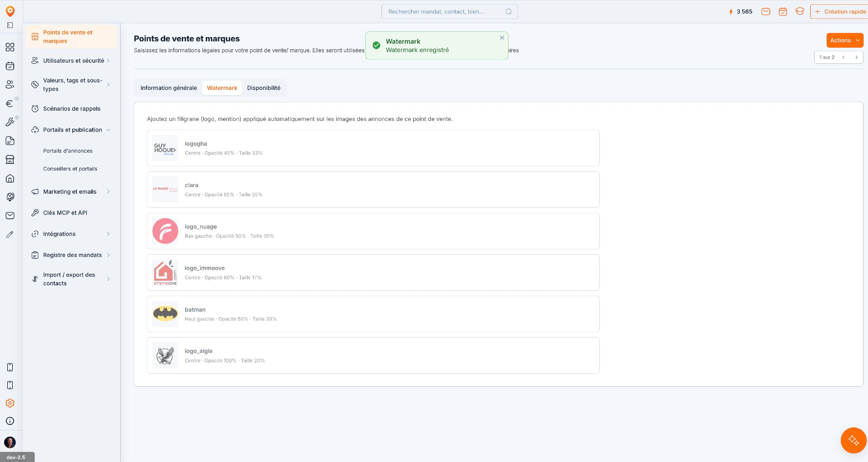Open Portails d'annonces link
868x462 pixels.
(68, 151)
